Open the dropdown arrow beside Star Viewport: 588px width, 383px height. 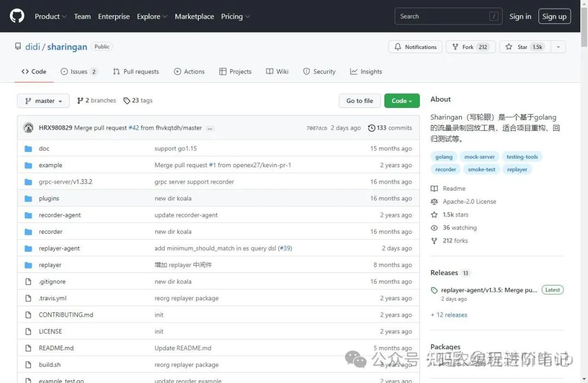click(x=558, y=47)
